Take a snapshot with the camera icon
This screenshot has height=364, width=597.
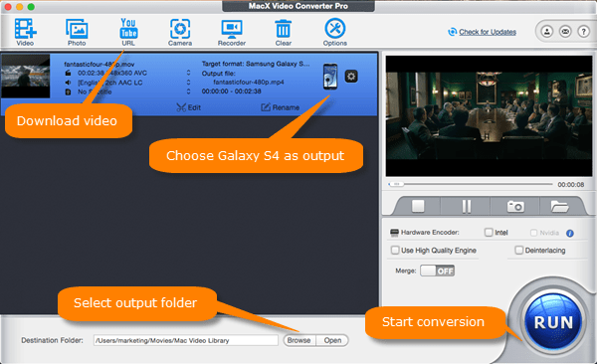[515, 207]
